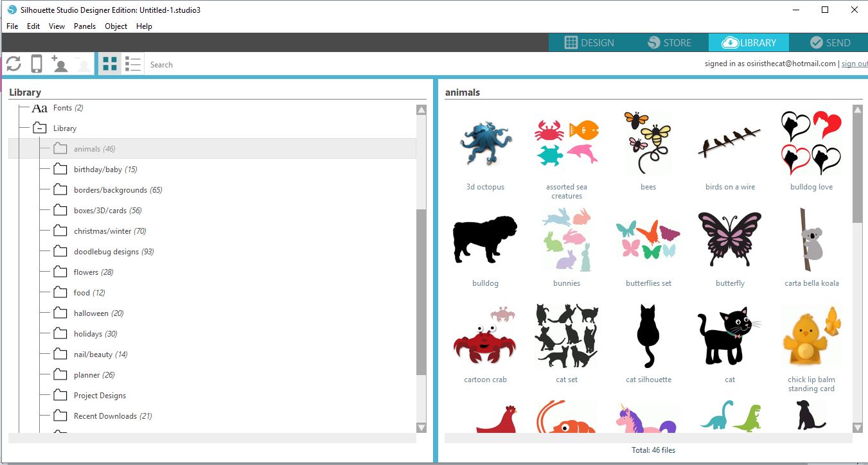
Task: Switch to list view
Action: point(133,64)
